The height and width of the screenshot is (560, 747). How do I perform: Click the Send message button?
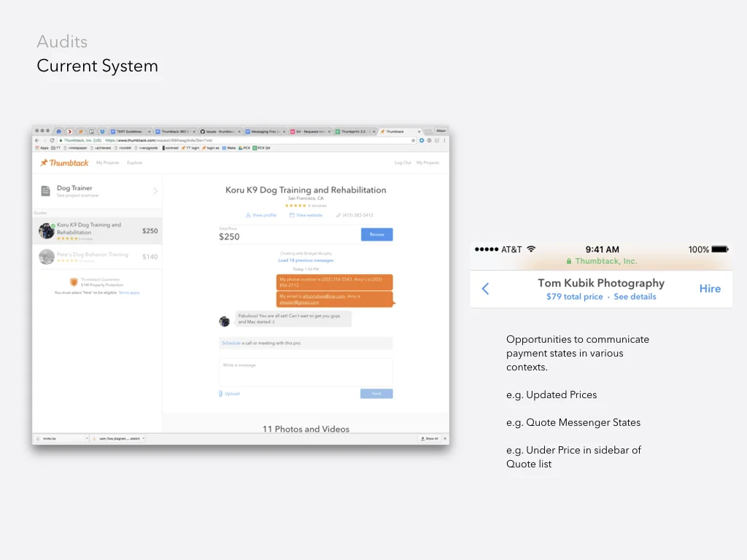376,394
